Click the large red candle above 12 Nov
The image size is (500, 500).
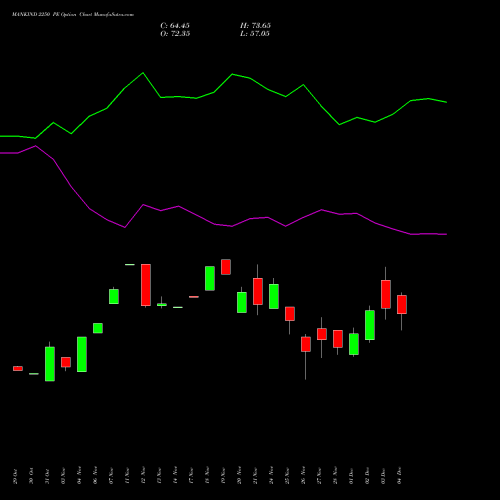(x=146, y=285)
